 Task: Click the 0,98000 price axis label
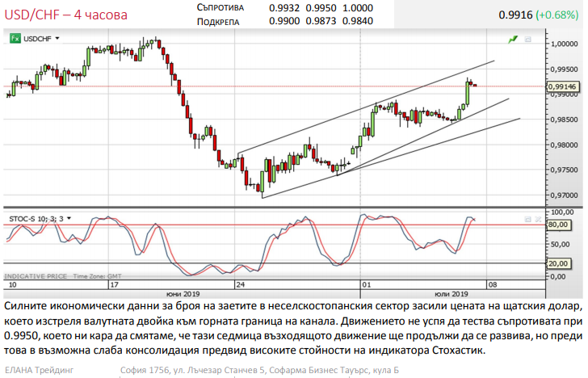(564, 145)
